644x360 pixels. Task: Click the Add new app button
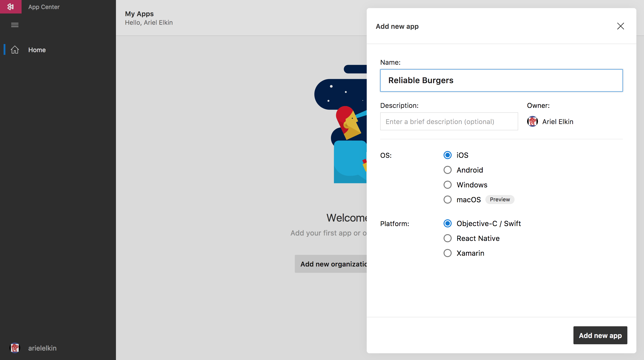pos(600,335)
